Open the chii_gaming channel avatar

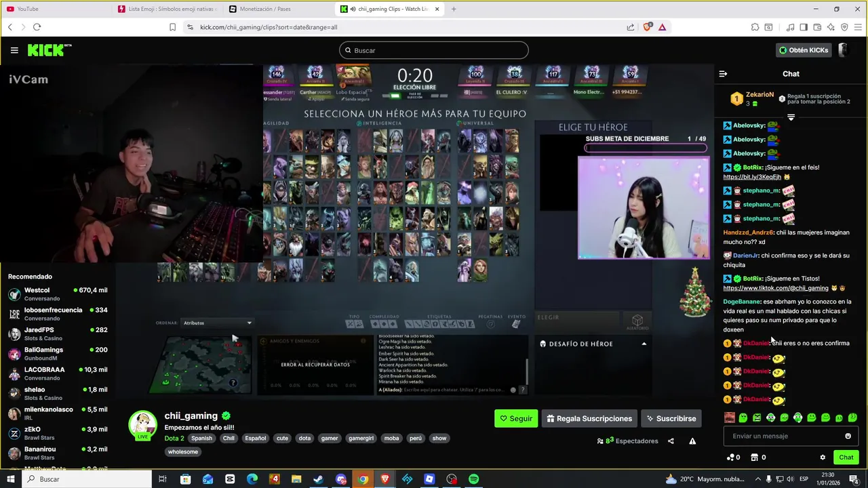(143, 425)
